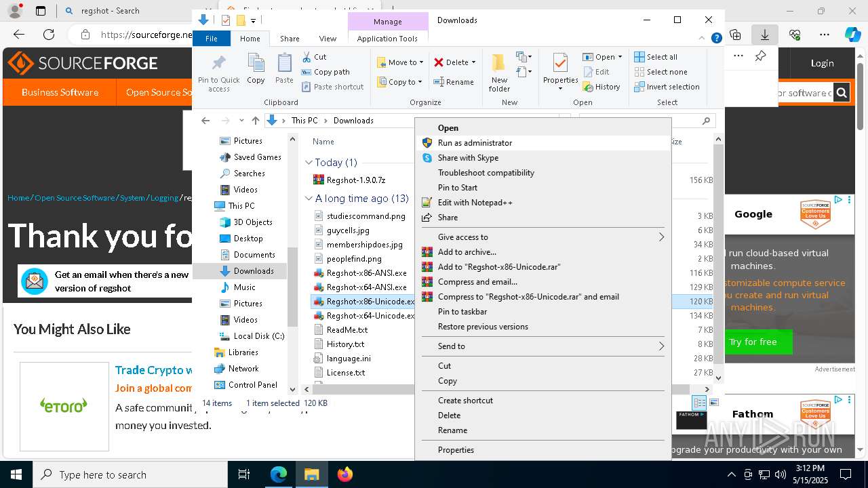868x488 pixels.
Task: Select the Regshot-x86-ANSI.exe file
Action: [x=366, y=273]
